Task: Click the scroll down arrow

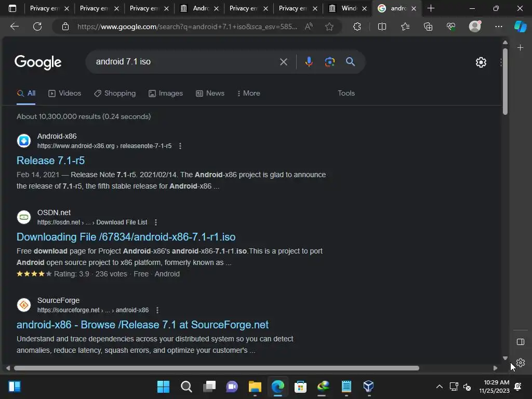Action: pos(505,358)
